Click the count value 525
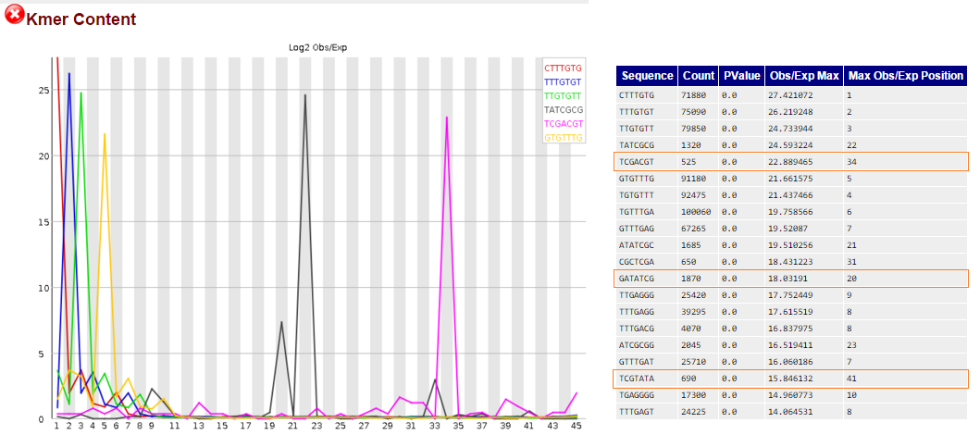 (x=689, y=161)
